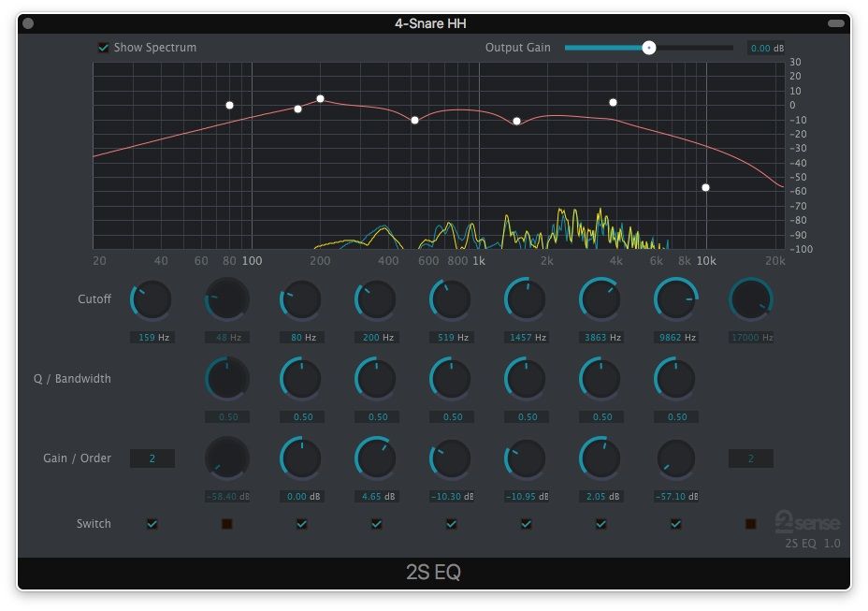The height and width of the screenshot is (611, 868).
Task: Disable the 9862 Hz band switch
Action: click(x=675, y=523)
